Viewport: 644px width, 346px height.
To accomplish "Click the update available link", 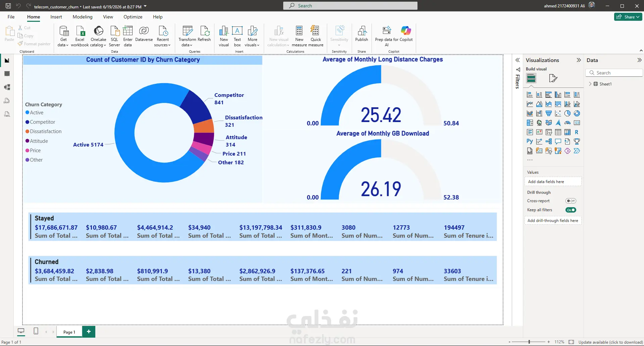I will click(610, 342).
